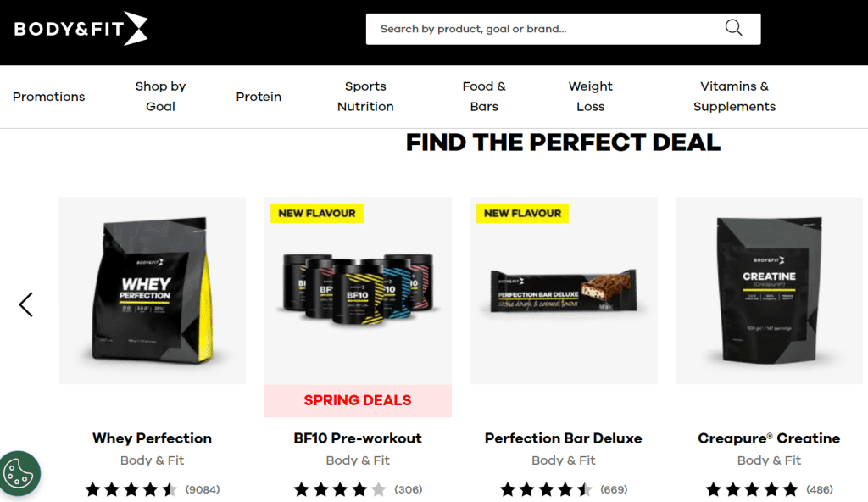Select the Perfection Bar Deluxe product image
Screen dimensions: 868x502
(564, 290)
